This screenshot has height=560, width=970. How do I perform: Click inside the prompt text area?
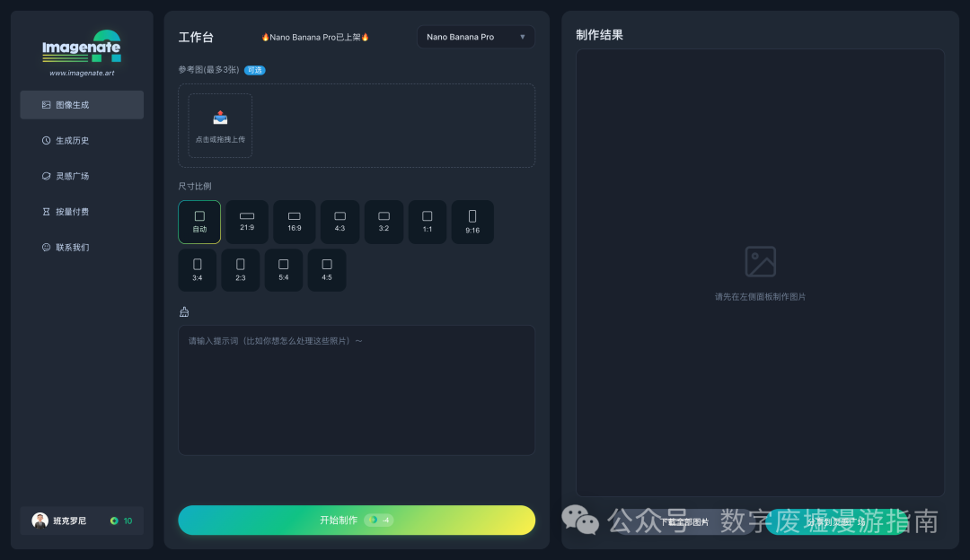(x=357, y=390)
